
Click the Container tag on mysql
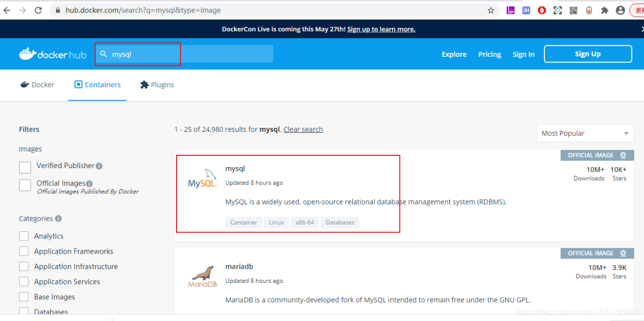pos(244,222)
